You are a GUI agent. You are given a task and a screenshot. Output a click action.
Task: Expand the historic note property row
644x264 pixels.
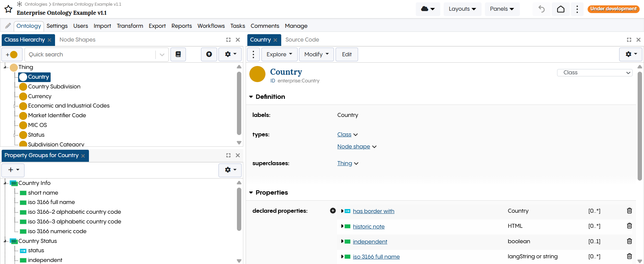(342, 226)
